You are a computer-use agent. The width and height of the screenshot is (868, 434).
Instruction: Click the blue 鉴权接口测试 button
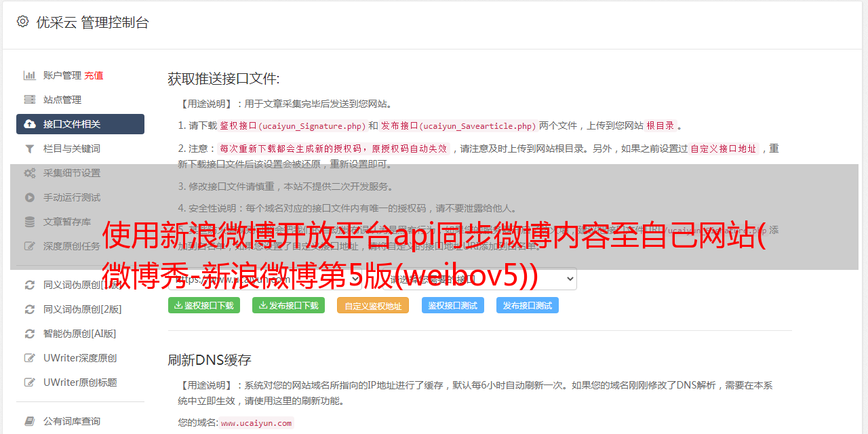pos(453,305)
